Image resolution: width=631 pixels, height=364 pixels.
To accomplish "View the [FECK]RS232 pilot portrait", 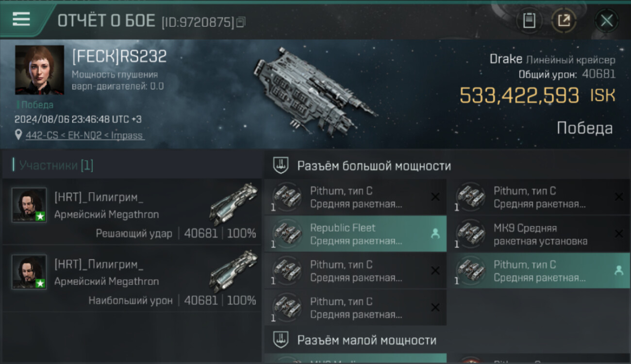I will pos(39,70).
